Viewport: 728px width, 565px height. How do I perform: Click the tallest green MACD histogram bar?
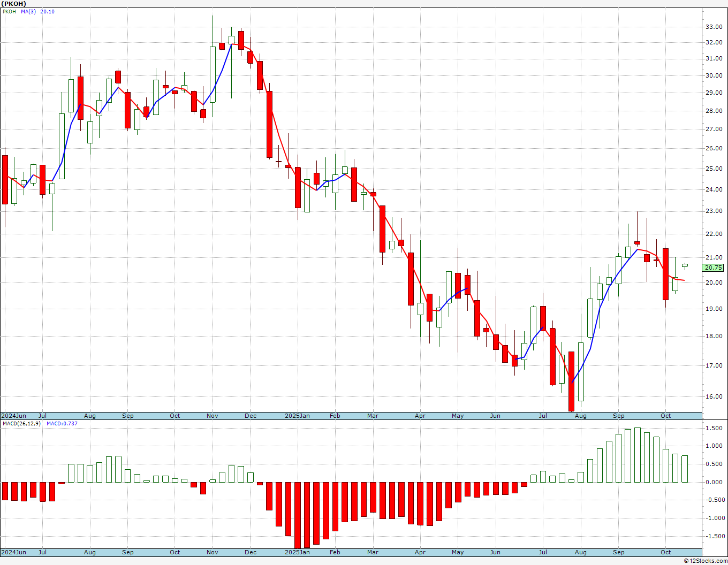[637, 455]
